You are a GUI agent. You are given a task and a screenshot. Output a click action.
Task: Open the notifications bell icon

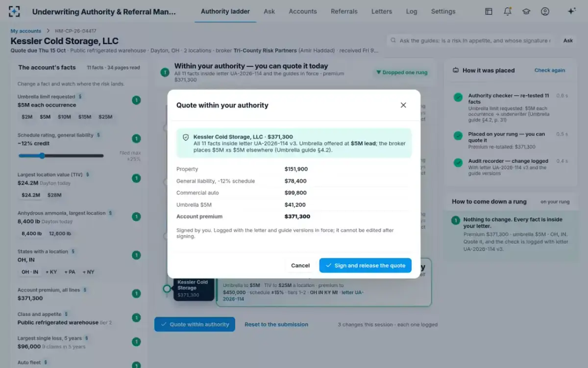(x=508, y=11)
